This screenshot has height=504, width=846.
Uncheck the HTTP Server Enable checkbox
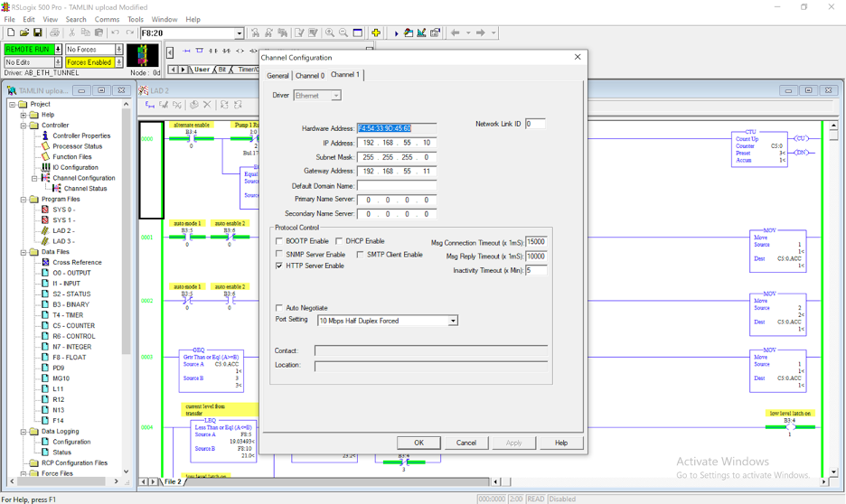279,266
